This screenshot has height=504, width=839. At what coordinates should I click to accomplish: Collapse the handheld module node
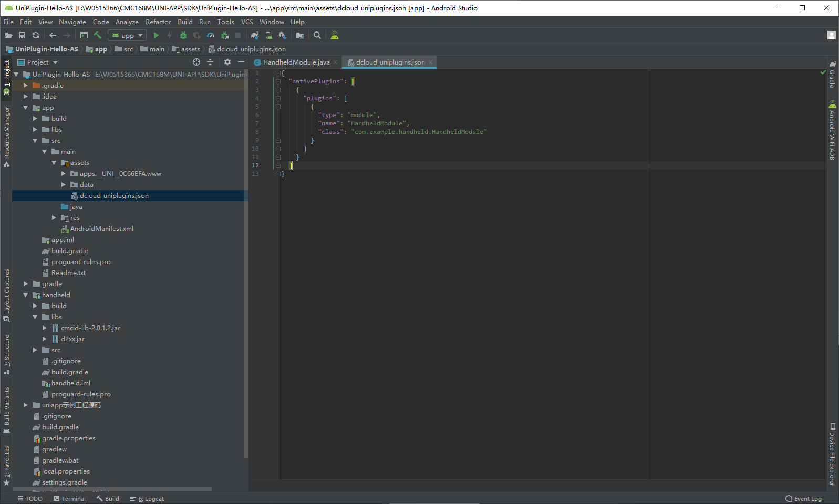(25, 295)
